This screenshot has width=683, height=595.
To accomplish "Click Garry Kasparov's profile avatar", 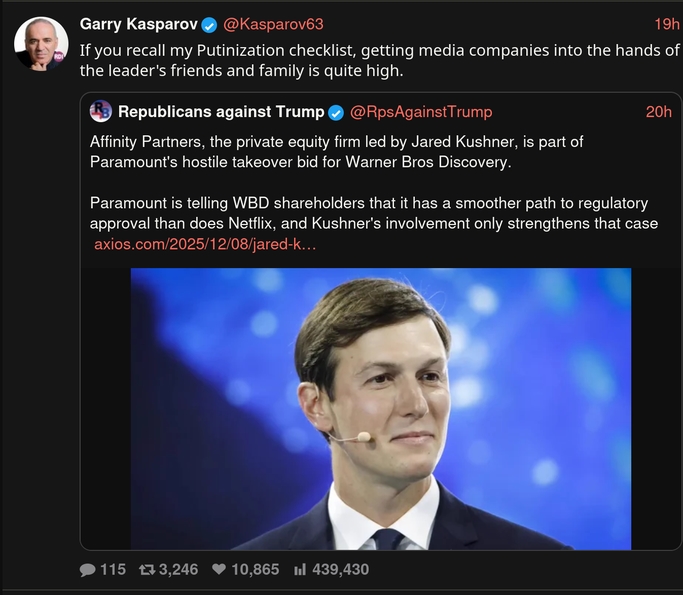I will point(41,44).
